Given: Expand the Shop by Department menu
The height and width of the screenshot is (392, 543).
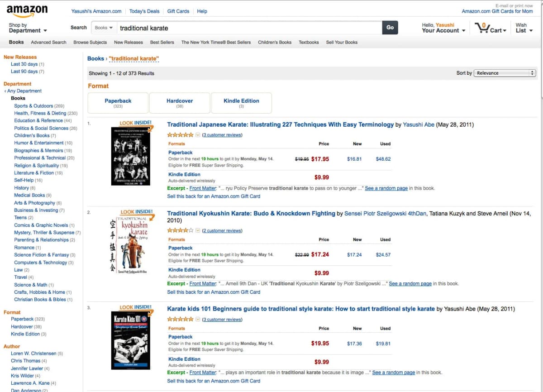Looking at the screenshot, I should click(x=28, y=28).
